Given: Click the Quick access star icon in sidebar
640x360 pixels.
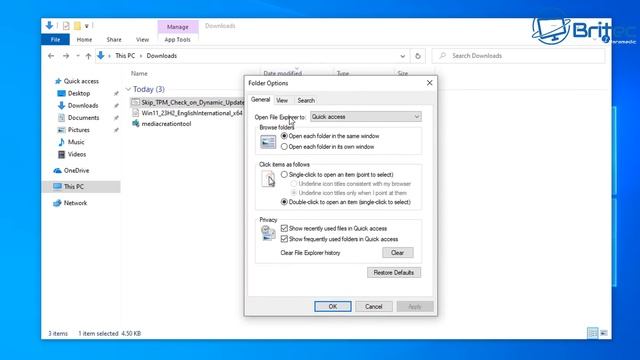Looking at the screenshot, I should click(58, 81).
